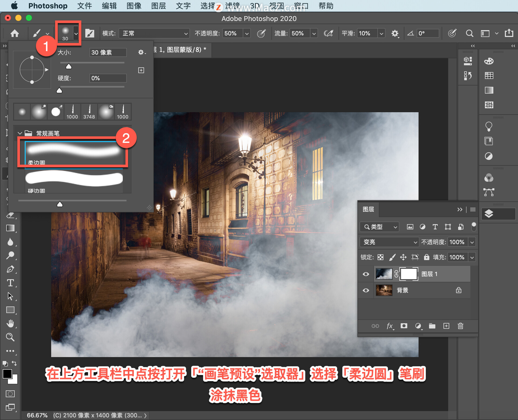Toggle lock image pixels
The image size is (518, 420).
click(392, 257)
